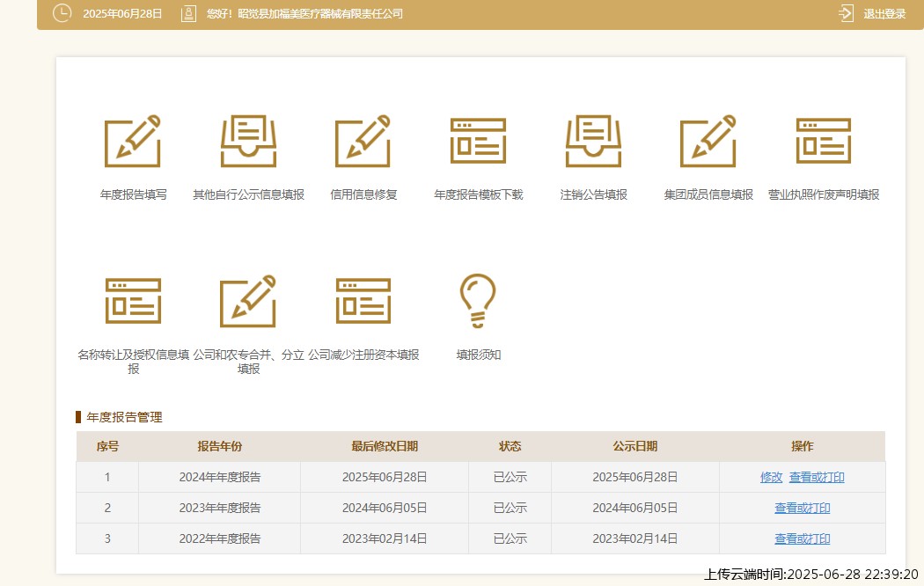Click the 序号 column header
Screen dimensions: 924x586
[107, 446]
